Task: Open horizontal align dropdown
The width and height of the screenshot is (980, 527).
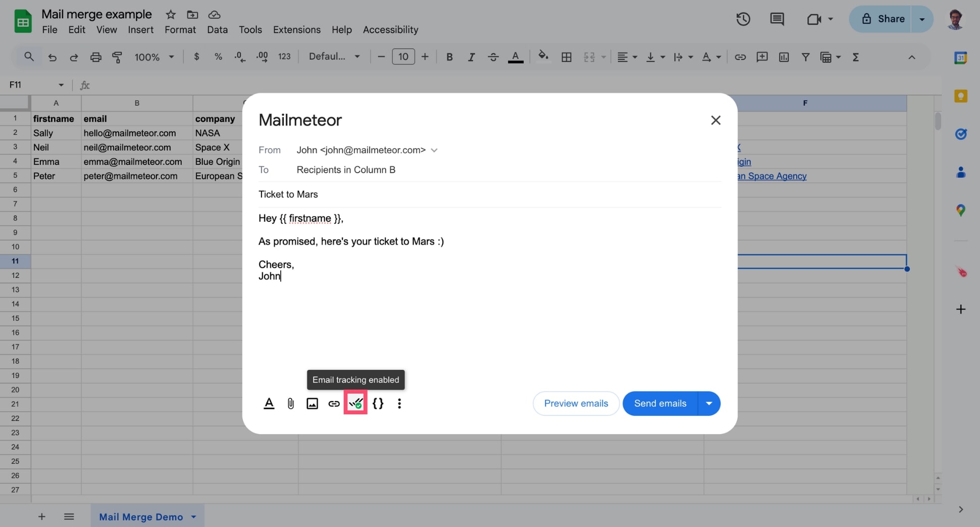Action: click(627, 57)
